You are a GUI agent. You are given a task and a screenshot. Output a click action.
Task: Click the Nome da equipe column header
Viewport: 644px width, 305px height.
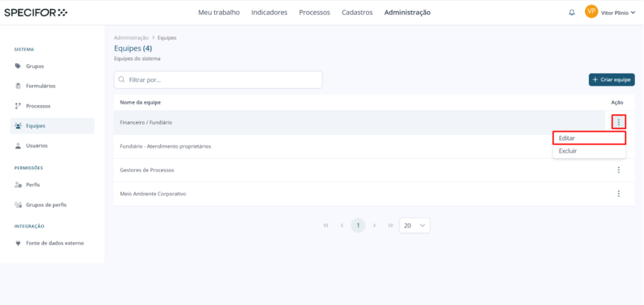tap(140, 102)
